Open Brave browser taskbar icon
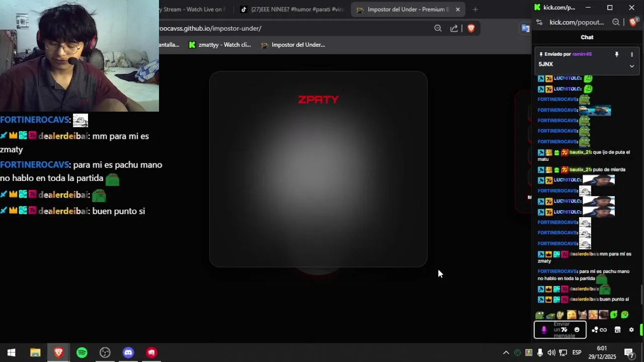Image resolution: width=644 pixels, height=362 pixels. pyautogui.click(x=58, y=352)
